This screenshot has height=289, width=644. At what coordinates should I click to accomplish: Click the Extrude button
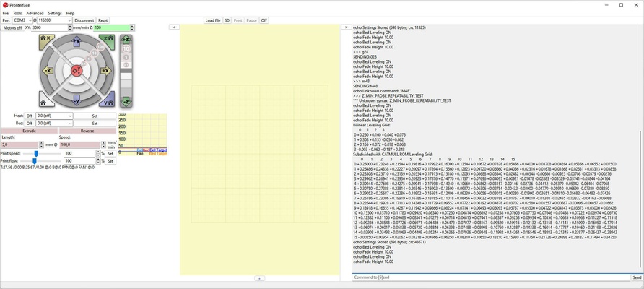tap(29, 131)
